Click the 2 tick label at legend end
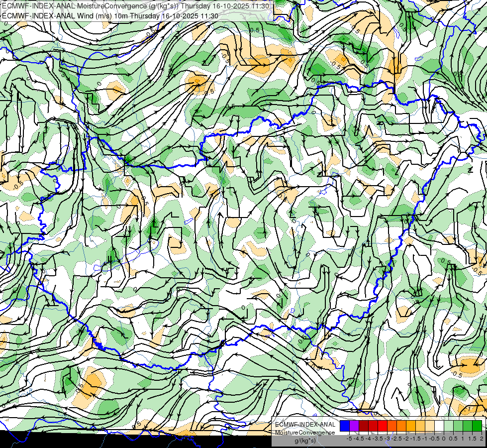Viewport: 487px width, 448px height. 482,439
